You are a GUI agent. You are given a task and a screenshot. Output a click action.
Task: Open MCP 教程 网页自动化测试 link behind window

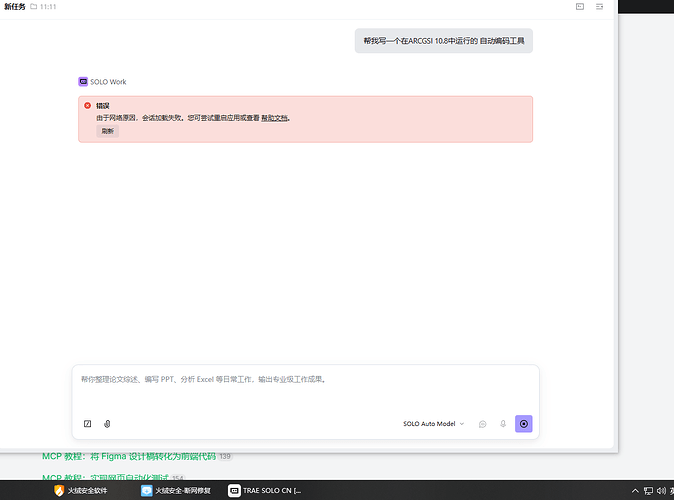pyautogui.click(x=105, y=477)
